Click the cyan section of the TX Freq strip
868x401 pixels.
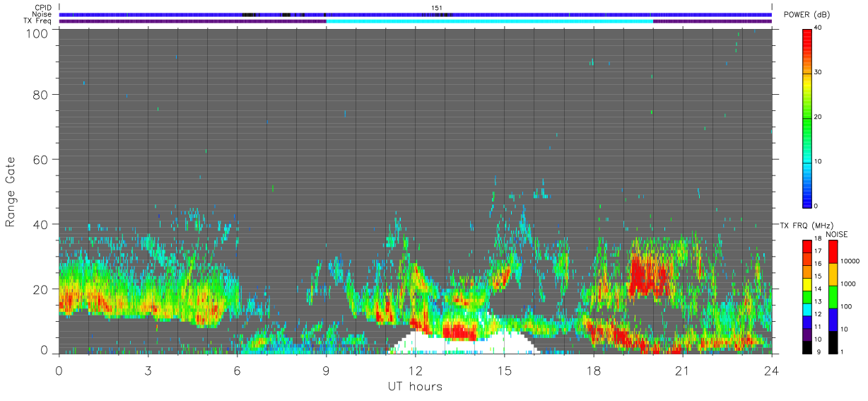click(489, 21)
